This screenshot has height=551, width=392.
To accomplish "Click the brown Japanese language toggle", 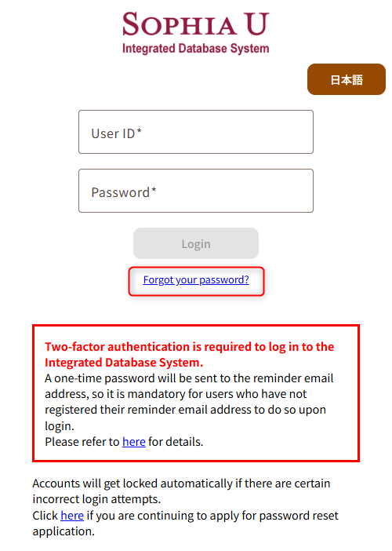I will pyautogui.click(x=347, y=79).
